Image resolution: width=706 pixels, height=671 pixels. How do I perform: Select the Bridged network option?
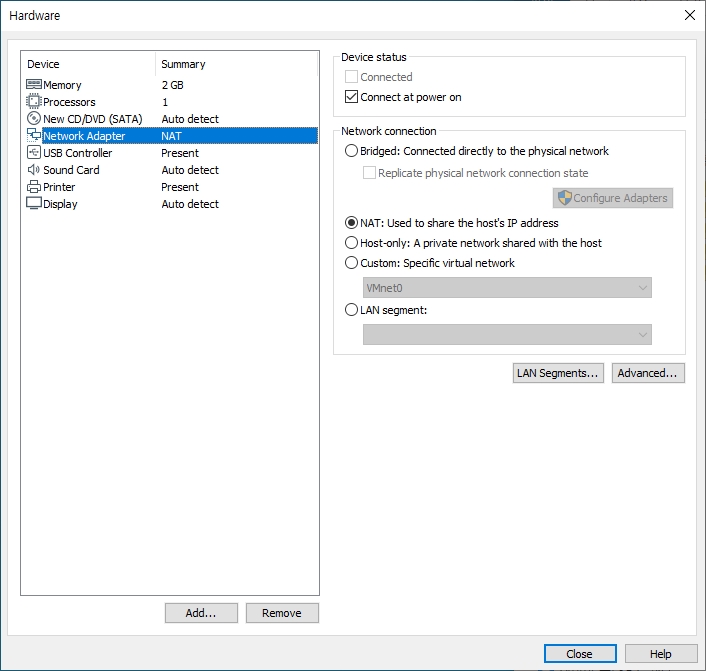tap(351, 151)
